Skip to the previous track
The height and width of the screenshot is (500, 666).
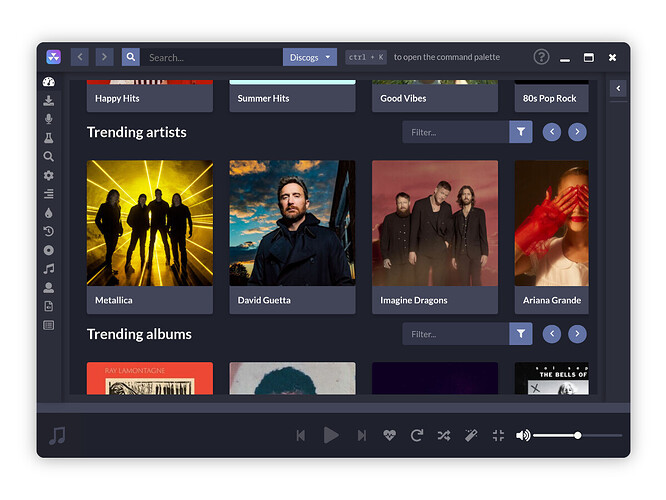pyautogui.click(x=301, y=435)
